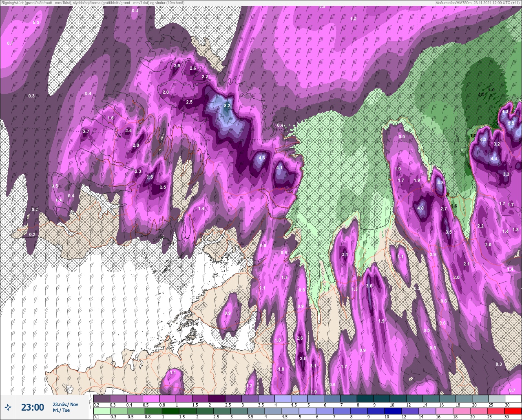Screen dimensions: 522x420
Task: Select the light grey snow swatch at 25
Action: point(497,398)
